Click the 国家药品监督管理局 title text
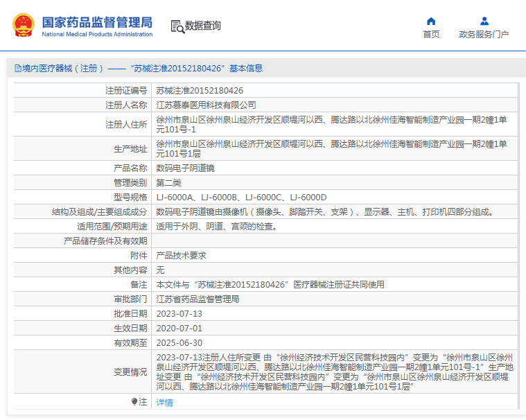 click(97, 21)
